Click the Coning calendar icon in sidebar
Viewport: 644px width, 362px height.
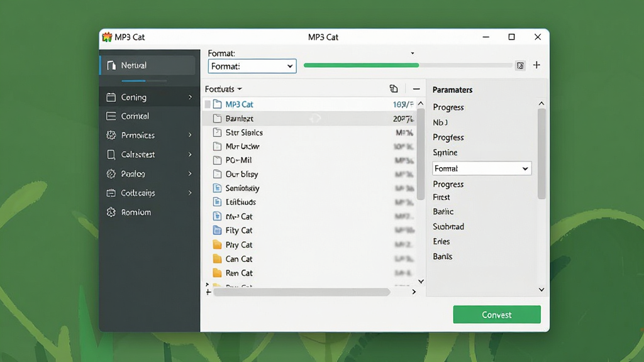click(111, 97)
